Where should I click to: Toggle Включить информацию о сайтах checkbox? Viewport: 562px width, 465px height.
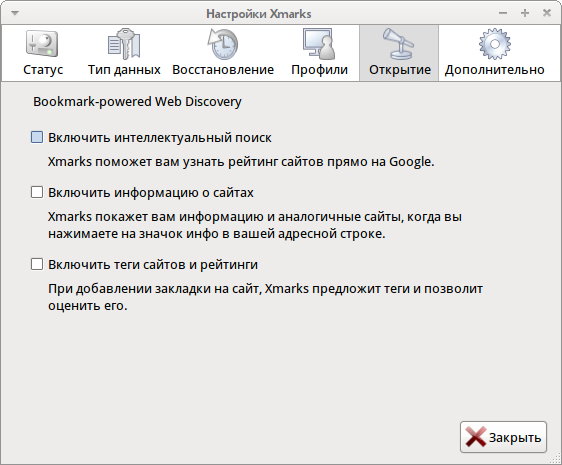coord(37,192)
